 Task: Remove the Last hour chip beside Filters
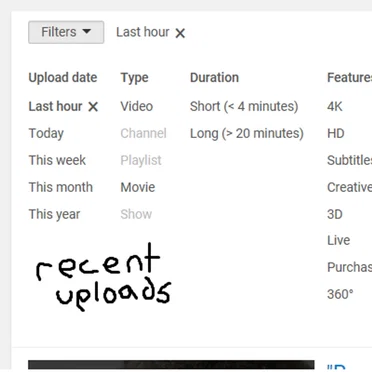[x=180, y=33]
